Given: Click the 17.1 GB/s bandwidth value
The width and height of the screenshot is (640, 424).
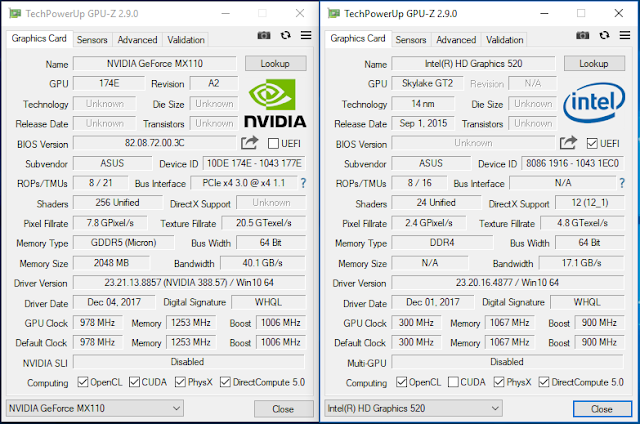Looking at the screenshot, I should point(582,263).
